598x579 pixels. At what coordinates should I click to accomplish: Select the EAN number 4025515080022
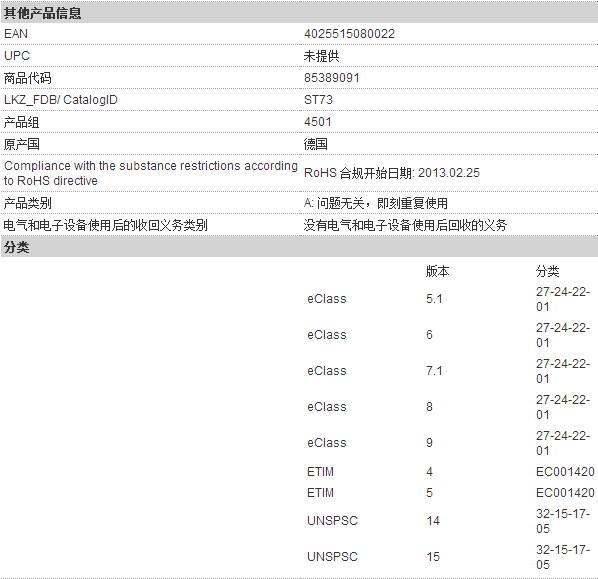349,34
